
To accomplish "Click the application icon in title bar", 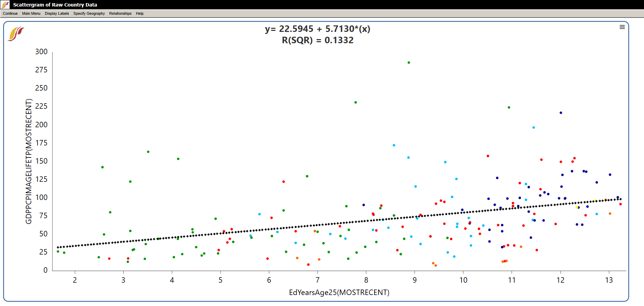I will click(x=5, y=4).
